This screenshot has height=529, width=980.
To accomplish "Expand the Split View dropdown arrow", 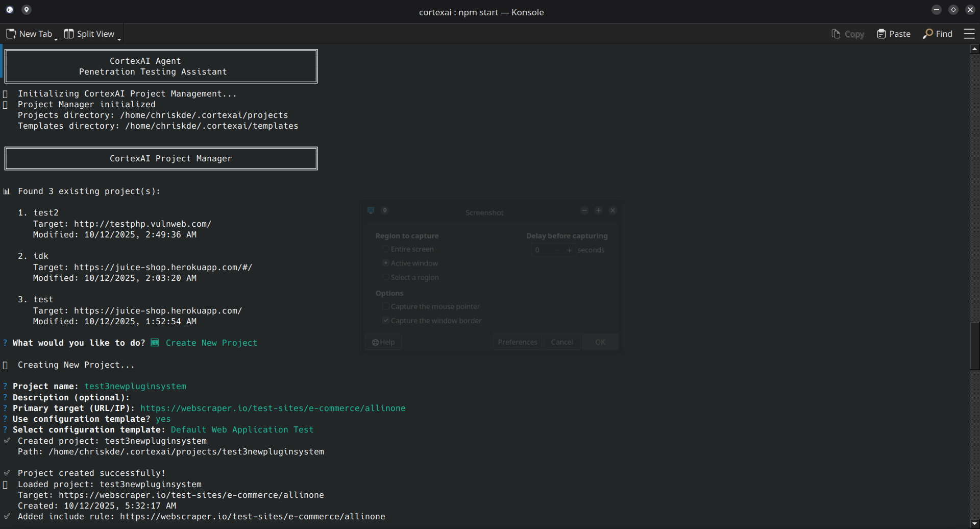I will [119, 39].
